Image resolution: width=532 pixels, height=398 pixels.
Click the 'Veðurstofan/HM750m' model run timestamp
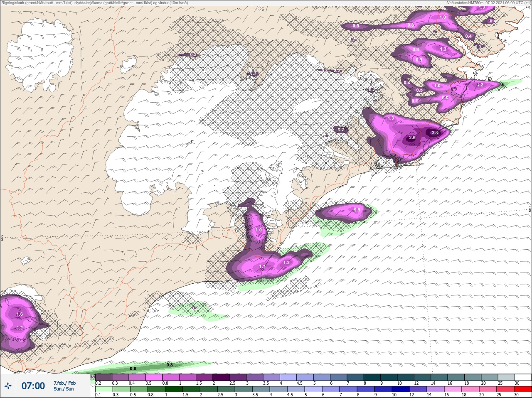point(488,2)
